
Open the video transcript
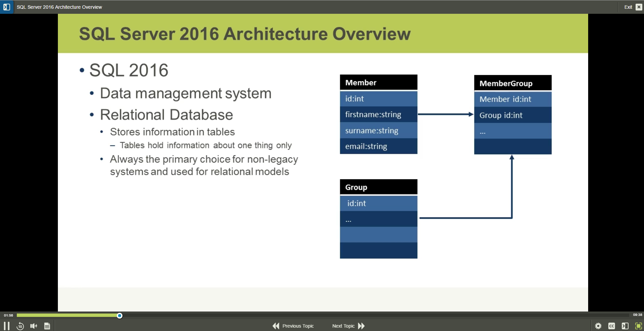(47, 326)
